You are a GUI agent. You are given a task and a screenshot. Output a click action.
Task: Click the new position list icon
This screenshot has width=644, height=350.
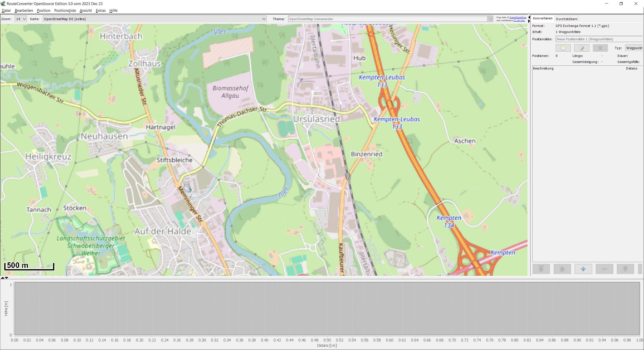563,48
